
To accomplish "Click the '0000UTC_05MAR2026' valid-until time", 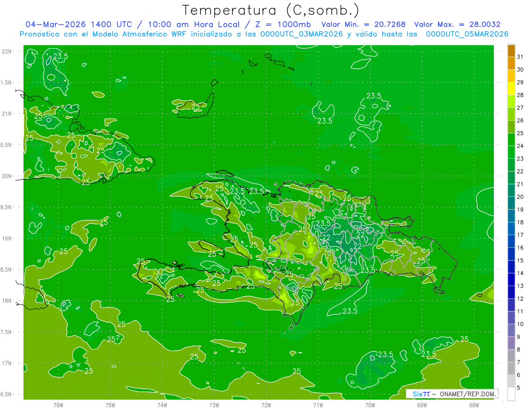I will (x=467, y=34).
